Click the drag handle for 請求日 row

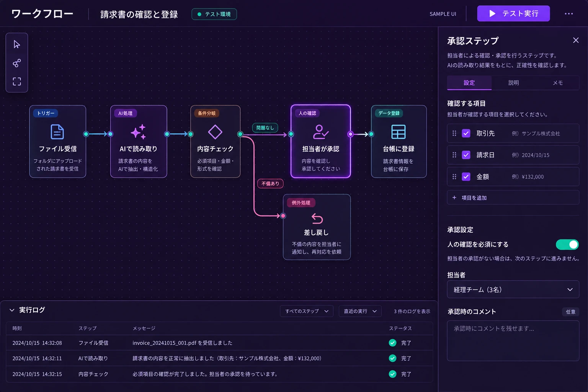click(x=454, y=155)
